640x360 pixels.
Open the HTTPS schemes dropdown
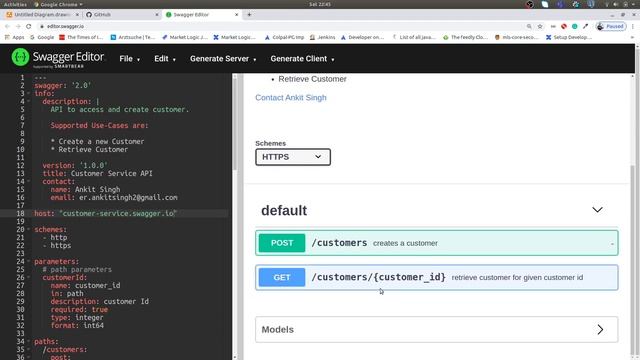pyautogui.click(x=293, y=157)
